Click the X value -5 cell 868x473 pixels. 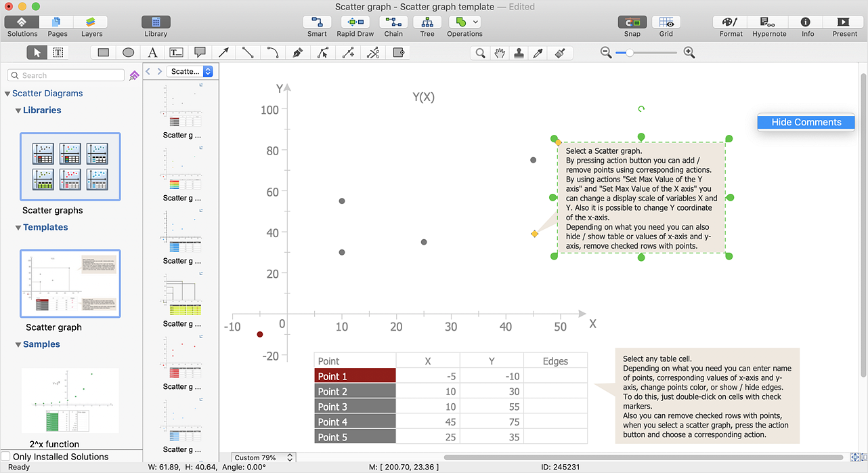(x=428, y=376)
